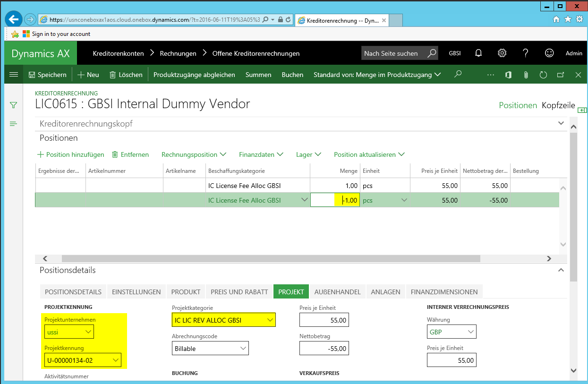Open the hamburger navigation menu
This screenshot has width=588, height=384.
13,75
